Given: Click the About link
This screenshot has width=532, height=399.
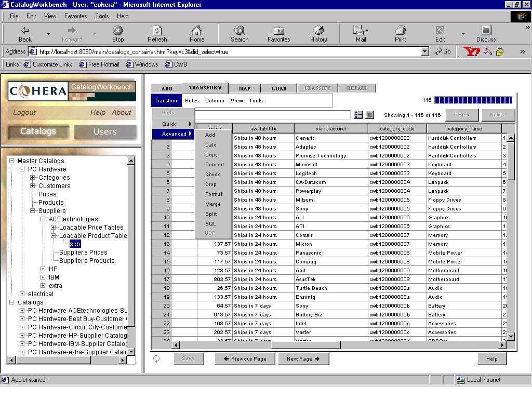Looking at the screenshot, I should point(121,113).
